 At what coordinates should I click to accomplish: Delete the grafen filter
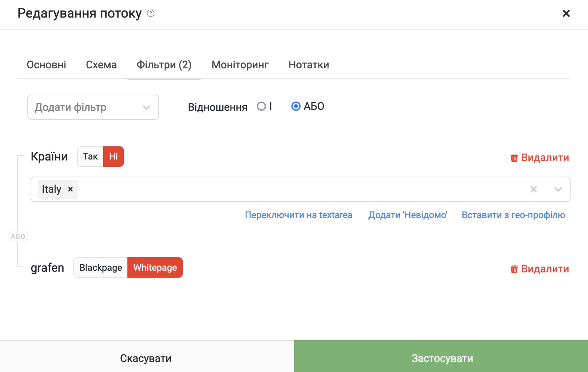tap(540, 269)
